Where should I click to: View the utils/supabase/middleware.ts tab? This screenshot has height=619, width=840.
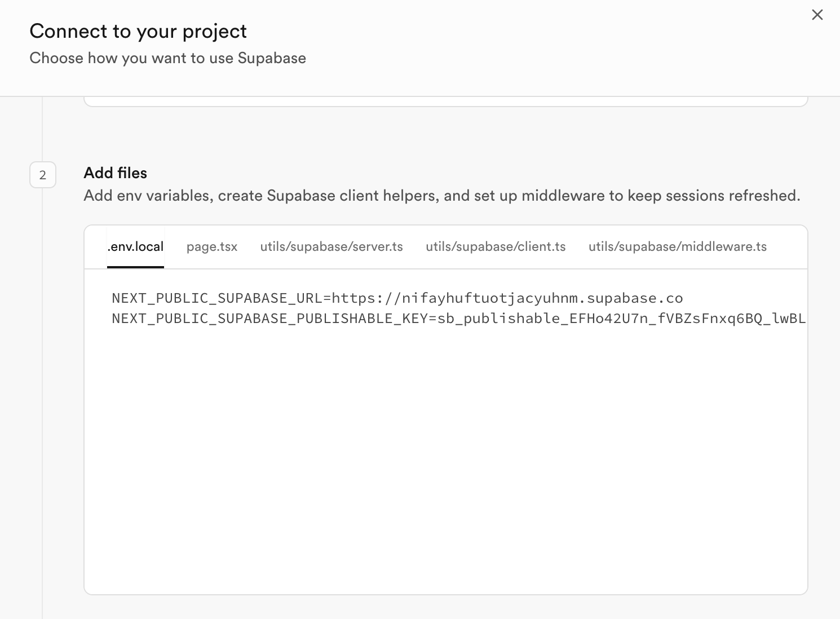tap(677, 247)
